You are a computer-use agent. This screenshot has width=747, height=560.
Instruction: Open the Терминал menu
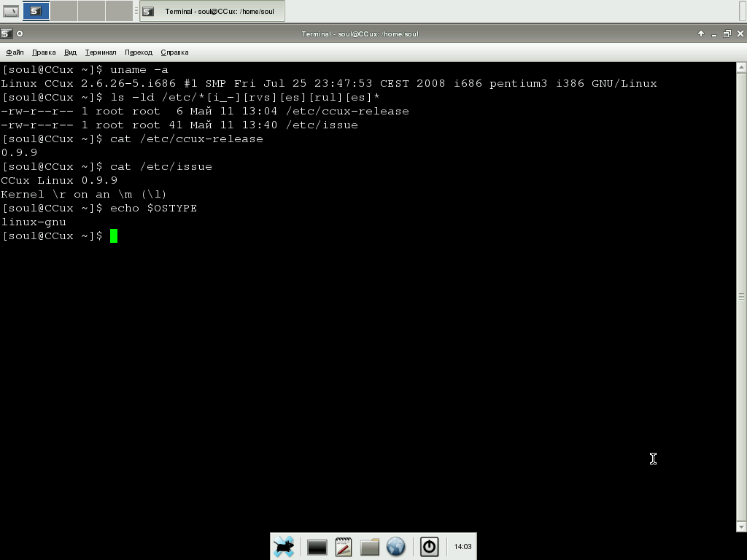(x=101, y=52)
